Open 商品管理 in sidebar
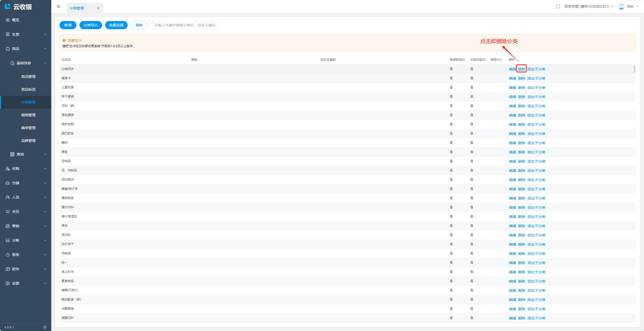Screen dimensions: 644x331 click(28, 77)
